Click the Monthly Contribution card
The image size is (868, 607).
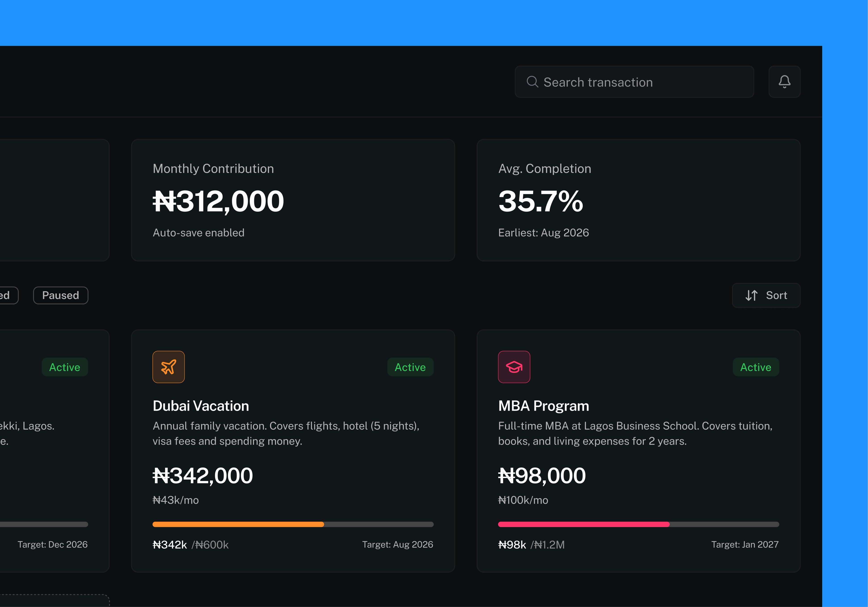click(x=293, y=200)
